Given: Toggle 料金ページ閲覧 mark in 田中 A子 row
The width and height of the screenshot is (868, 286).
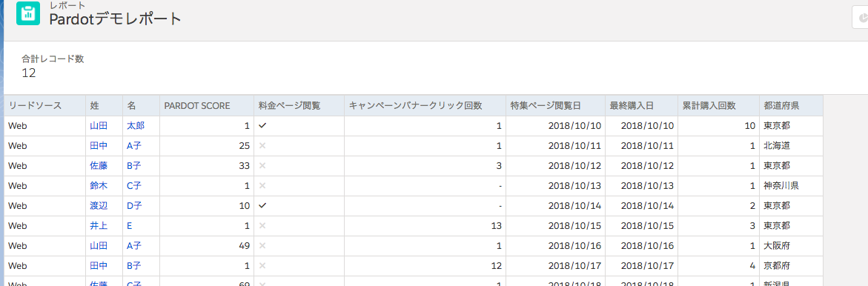Looking at the screenshot, I should (262, 145).
